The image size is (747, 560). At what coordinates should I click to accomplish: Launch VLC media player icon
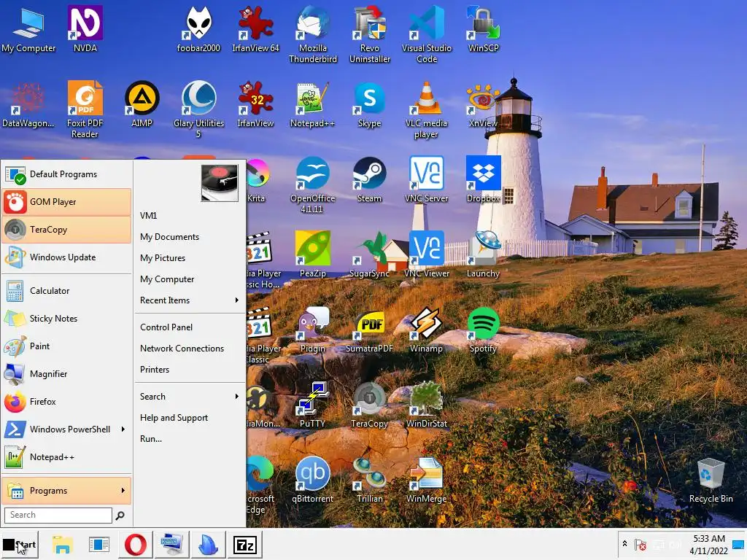[426, 109]
